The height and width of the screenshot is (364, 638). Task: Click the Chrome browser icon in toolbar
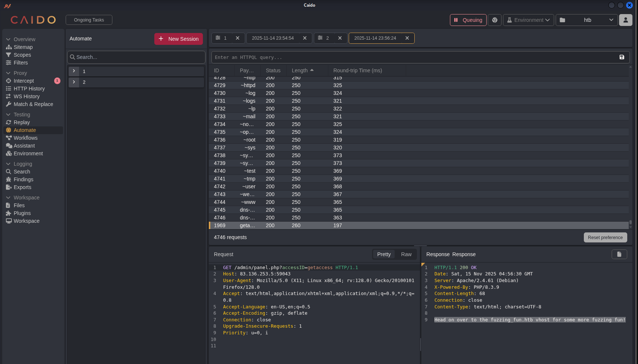coord(494,20)
